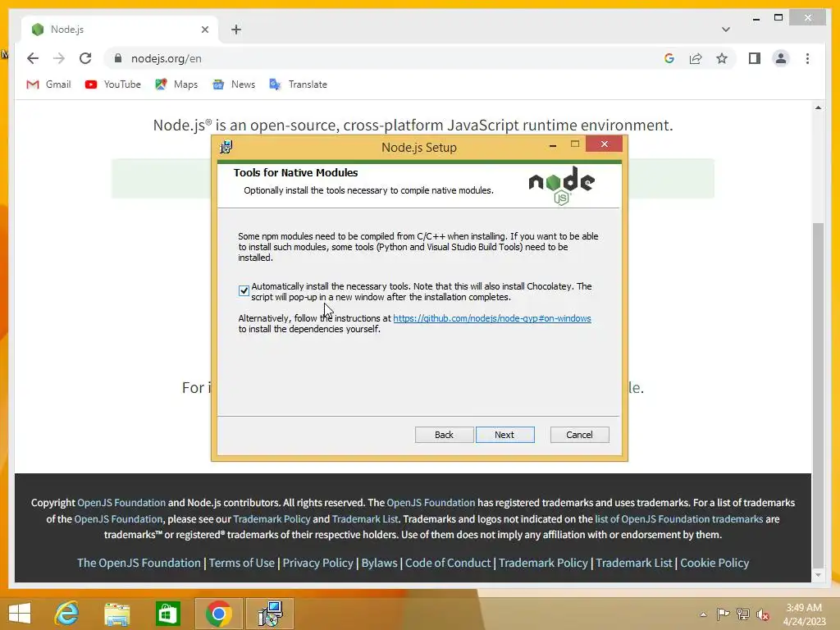Show hidden tray icons arrow

pos(703,614)
